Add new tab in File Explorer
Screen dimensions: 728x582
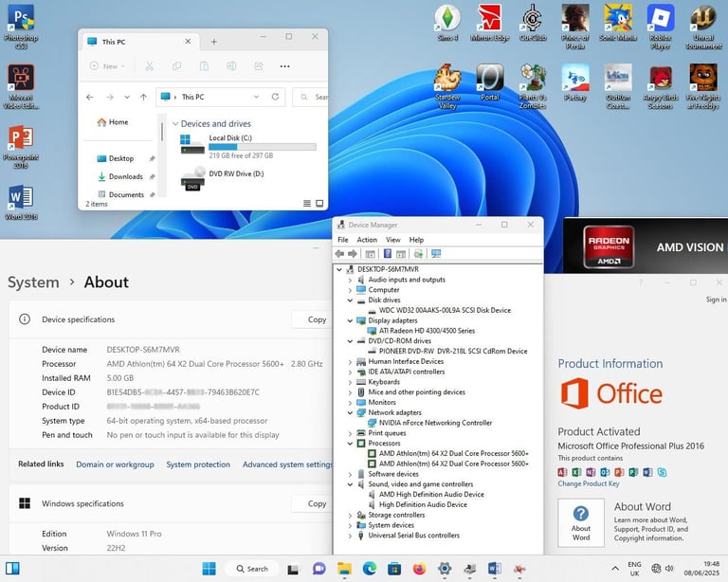click(213, 42)
